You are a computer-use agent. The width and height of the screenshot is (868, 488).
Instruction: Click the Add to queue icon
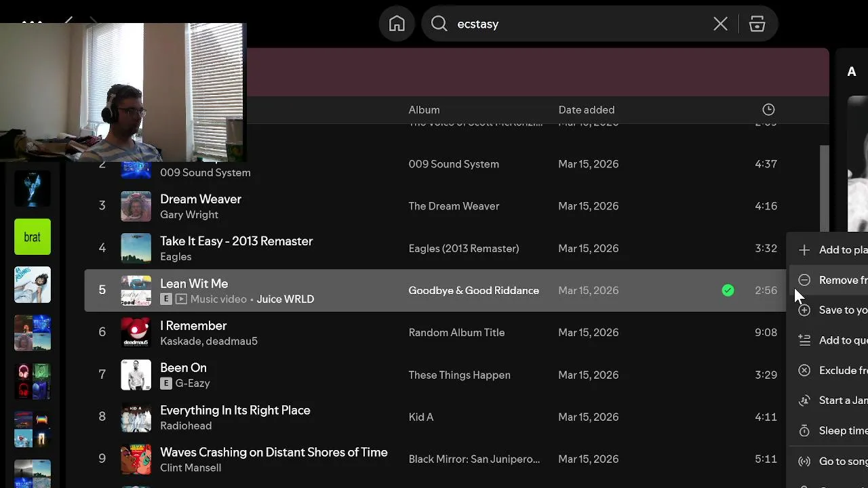[x=804, y=340]
